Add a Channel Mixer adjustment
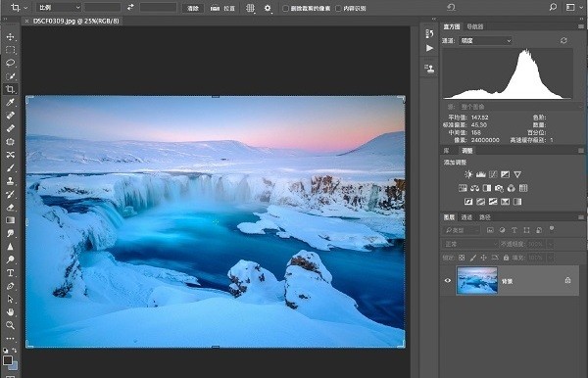The height and width of the screenshot is (378, 588). (512, 188)
